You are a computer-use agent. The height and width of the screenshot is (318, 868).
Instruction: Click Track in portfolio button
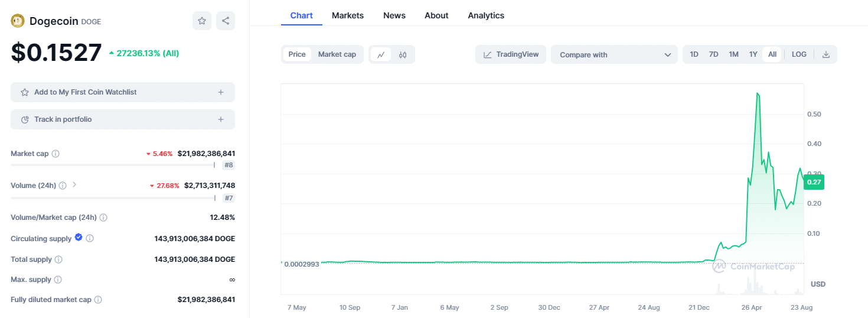(123, 119)
